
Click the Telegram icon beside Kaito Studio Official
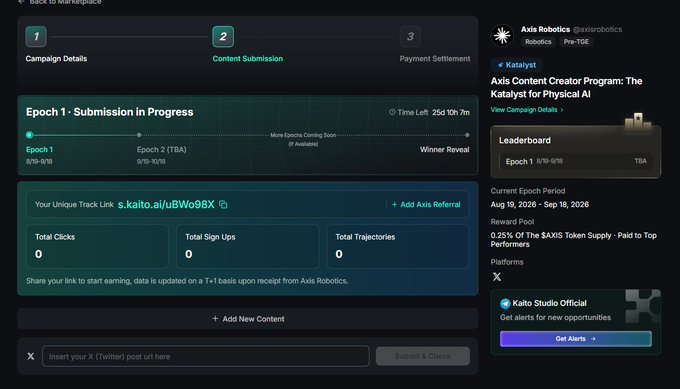pyautogui.click(x=505, y=304)
